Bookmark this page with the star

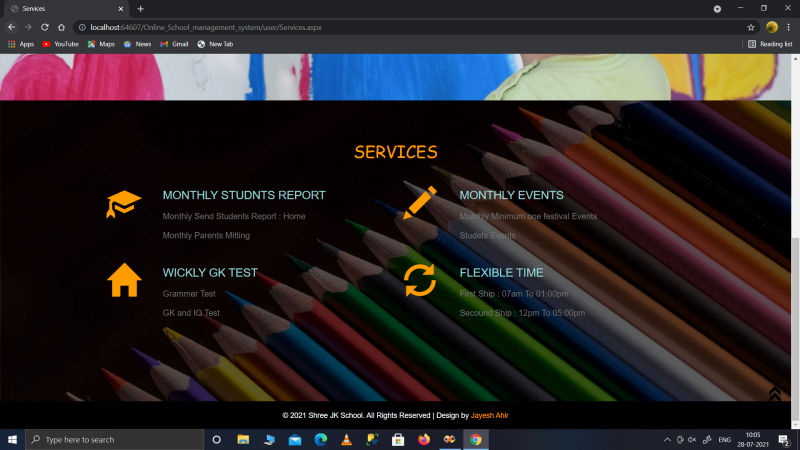[x=751, y=28]
